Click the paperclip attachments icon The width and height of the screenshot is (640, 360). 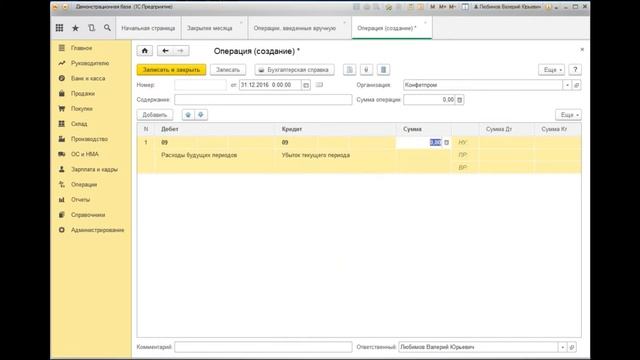pos(366,70)
